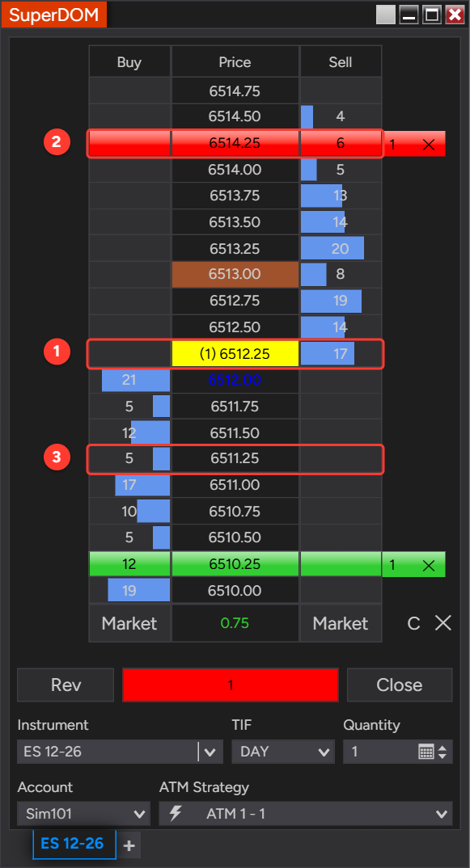Click Sell cell showing 14 at 6513.50
The height and width of the screenshot is (868, 470).
tap(341, 222)
